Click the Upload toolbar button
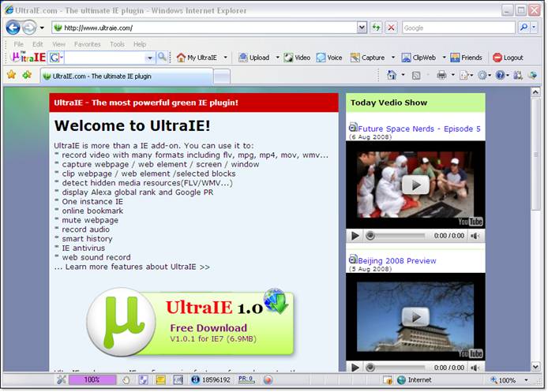Viewport: 548px width, 392px height. point(254,58)
